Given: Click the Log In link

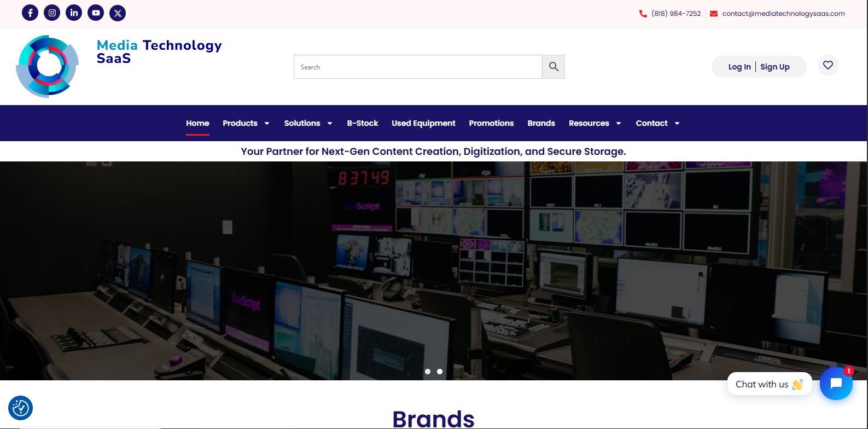Looking at the screenshot, I should (x=739, y=67).
